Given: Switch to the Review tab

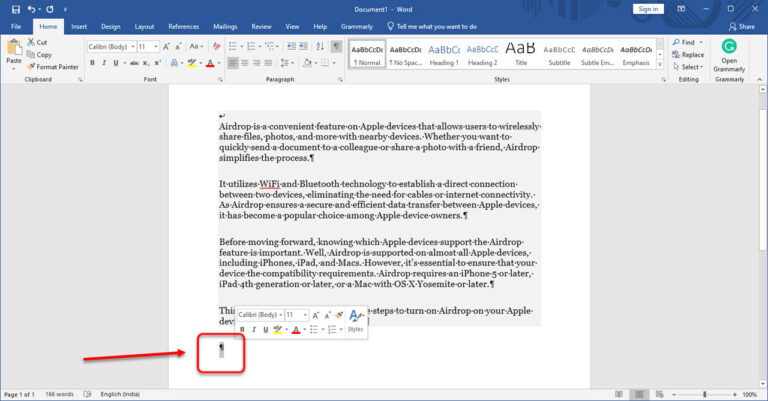Looking at the screenshot, I should pos(261,26).
